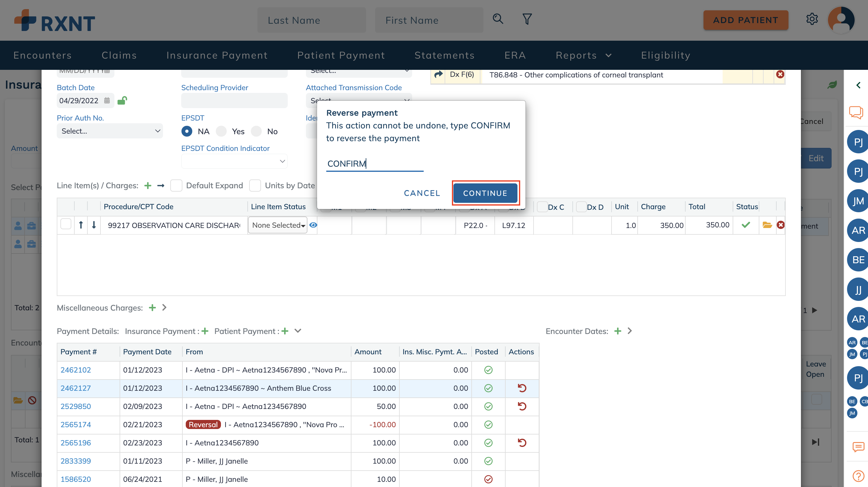
Task: Toggle the Dx C column checkbox
Action: [542, 206]
